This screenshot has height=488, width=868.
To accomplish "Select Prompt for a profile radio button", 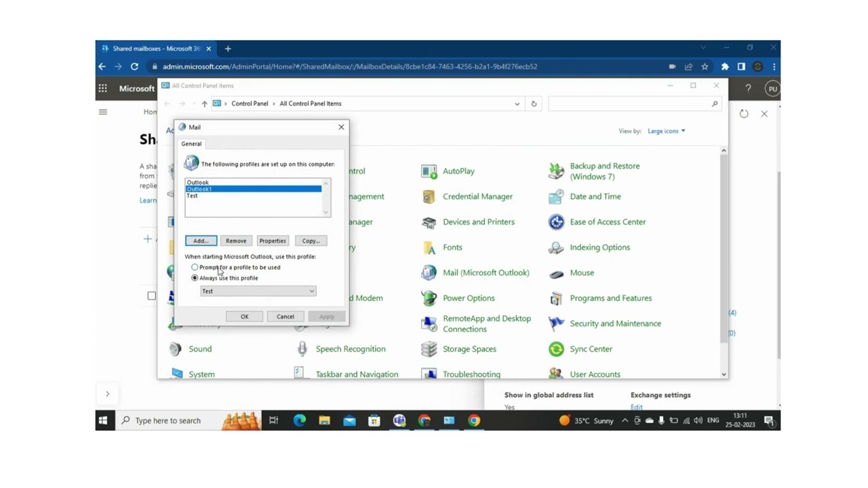I will (x=195, y=267).
